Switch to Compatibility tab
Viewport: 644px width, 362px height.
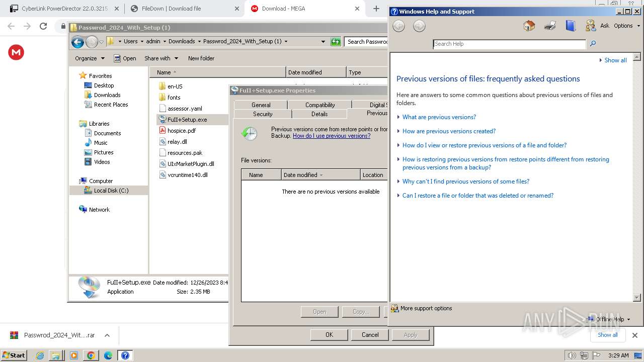(320, 105)
